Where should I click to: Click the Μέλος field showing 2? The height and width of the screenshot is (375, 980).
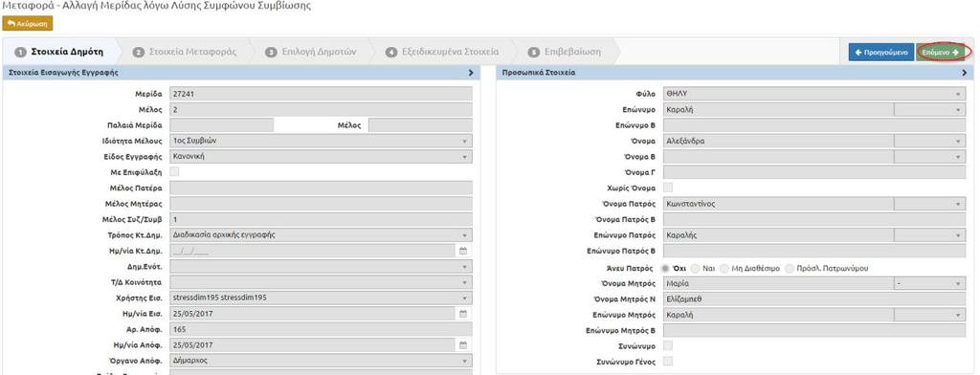click(322, 109)
